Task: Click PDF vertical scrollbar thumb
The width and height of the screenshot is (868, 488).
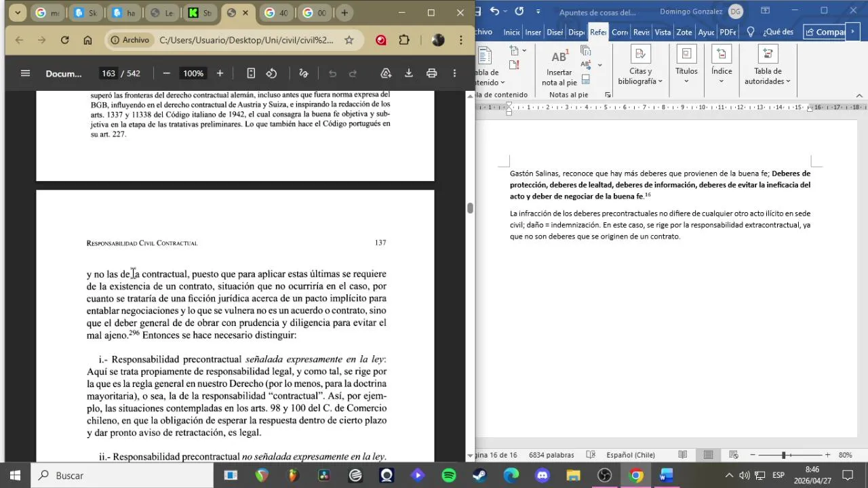Action: pyautogui.click(x=470, y=208)
